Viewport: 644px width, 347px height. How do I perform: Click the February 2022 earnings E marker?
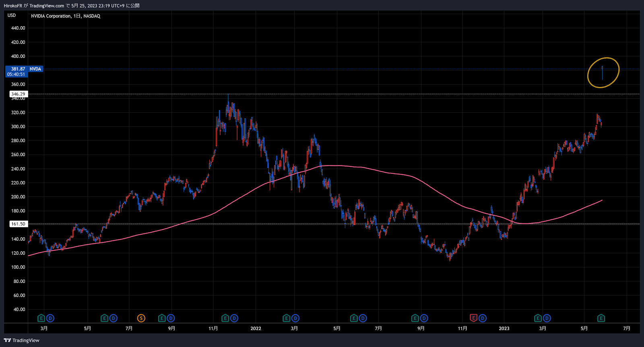pyautogui.click(x=287, y=318)
